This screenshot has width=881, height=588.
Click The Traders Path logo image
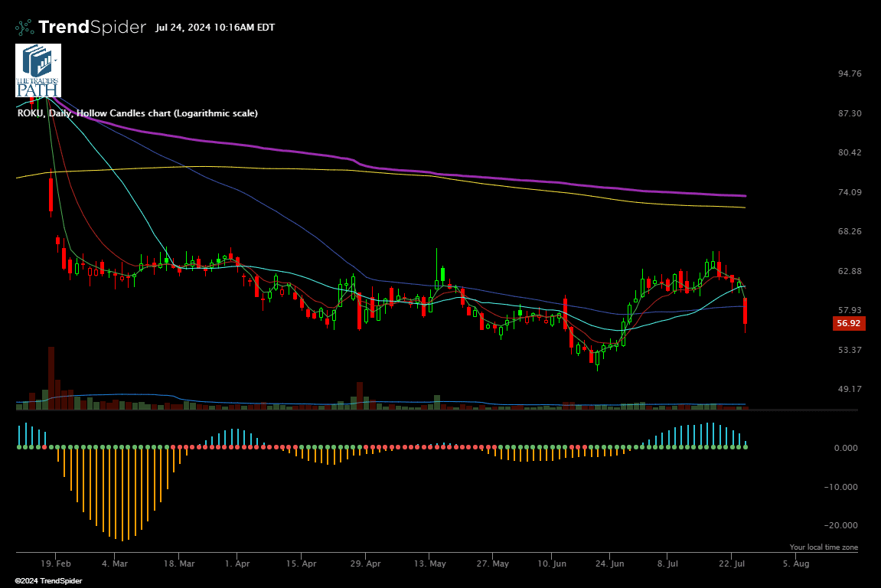(38, 70)
